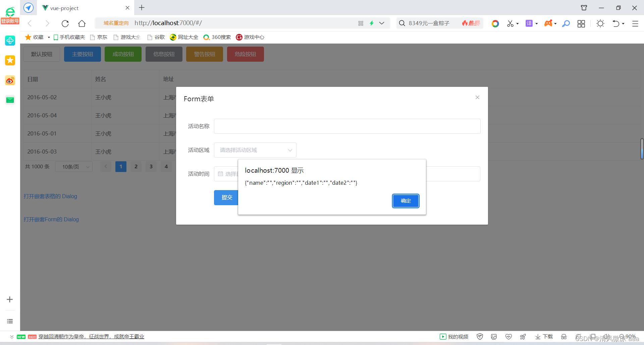Click the sidebar plus add icon
Image resolution: width=644 pixels, height=345 pixels.
point(10,299)
